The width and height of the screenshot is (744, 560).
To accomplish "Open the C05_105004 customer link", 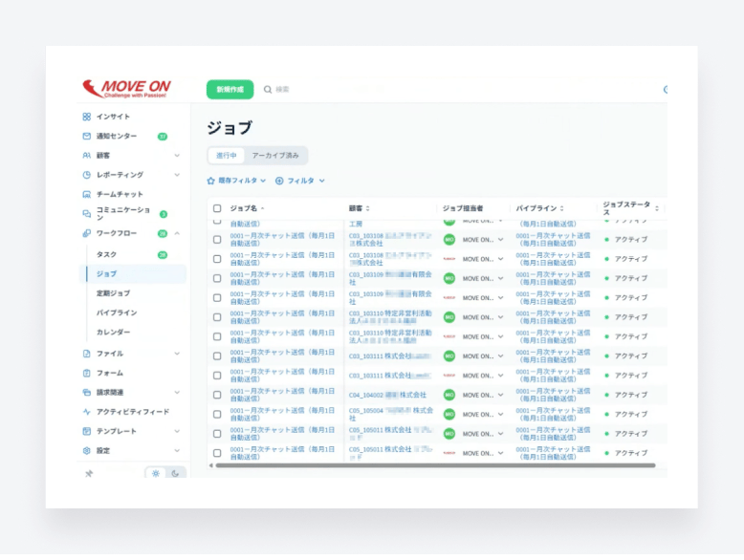I will [x=391, y=415].
